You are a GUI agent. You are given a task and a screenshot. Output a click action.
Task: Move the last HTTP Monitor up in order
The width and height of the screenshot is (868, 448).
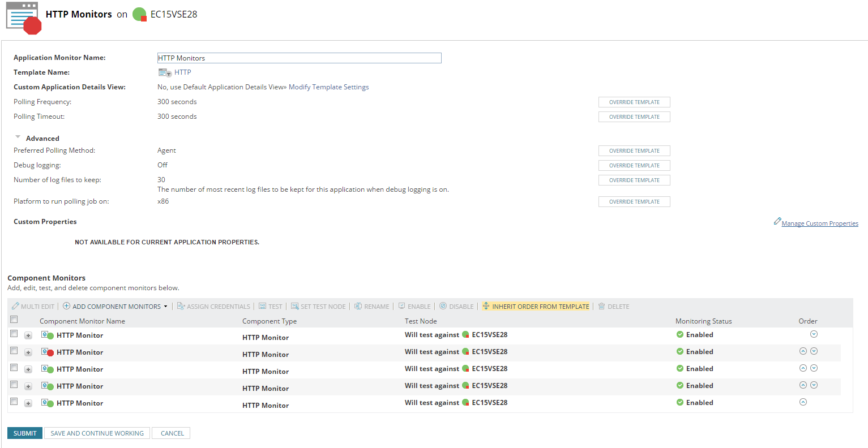(x=803, y=402)
